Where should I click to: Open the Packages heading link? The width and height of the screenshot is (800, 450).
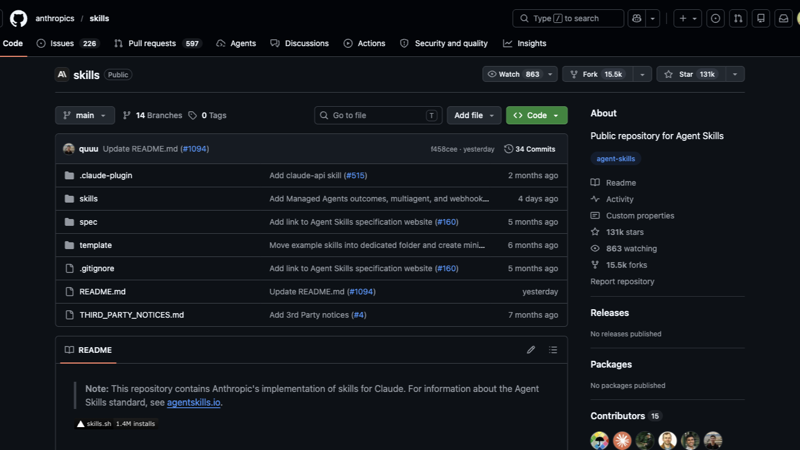[x=611, y=364]
